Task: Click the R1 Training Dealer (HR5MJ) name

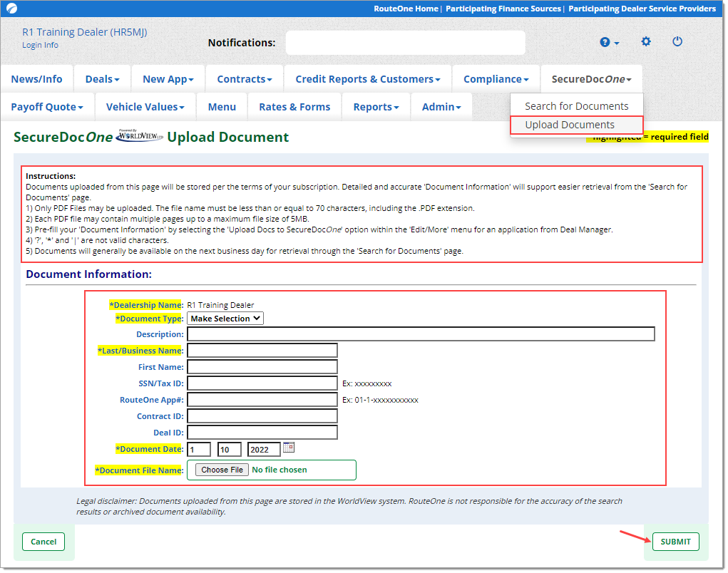Action: 85,32
